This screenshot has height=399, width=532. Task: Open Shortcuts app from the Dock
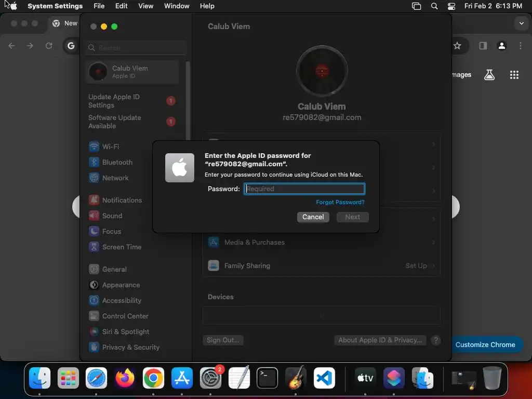click(x=394, y=378)
